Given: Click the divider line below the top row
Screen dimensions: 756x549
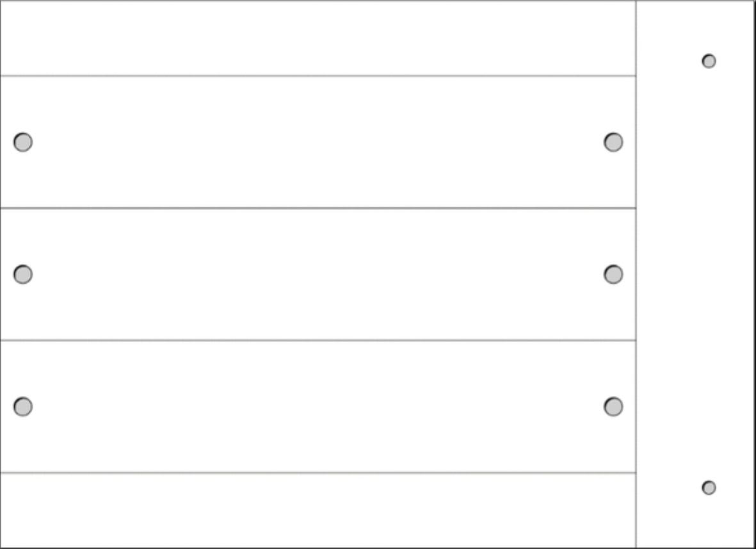Looking at the screenshot, I should (x=318, y=76).
